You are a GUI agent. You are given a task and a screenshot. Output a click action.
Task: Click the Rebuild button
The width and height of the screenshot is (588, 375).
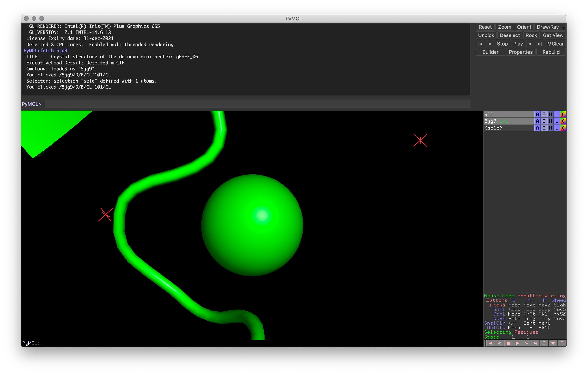pyautogui.click(x=551, y=52)
